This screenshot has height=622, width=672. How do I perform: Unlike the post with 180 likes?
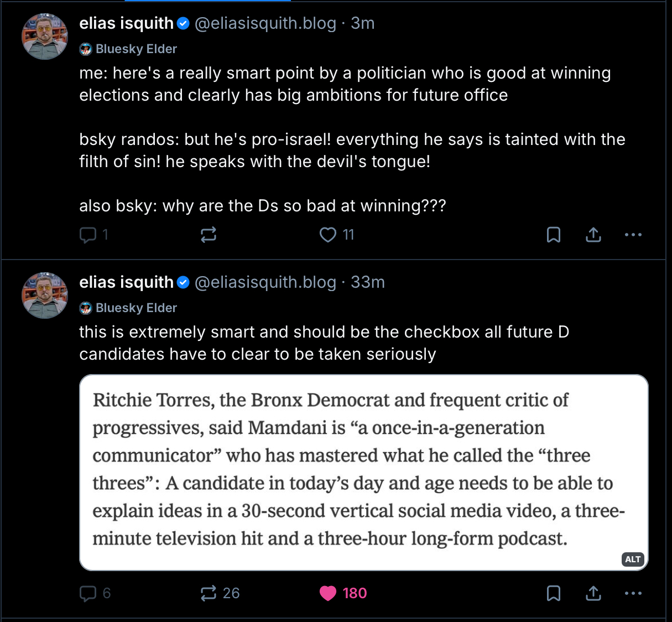328,594
